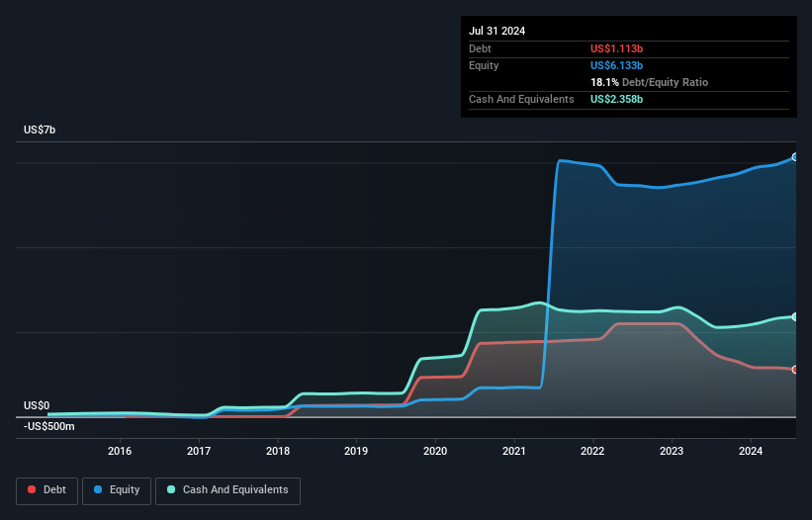Click the Equity label in tooltip
Image resolution: width=812 pixels, height=520 pixels.
[484, 65]
